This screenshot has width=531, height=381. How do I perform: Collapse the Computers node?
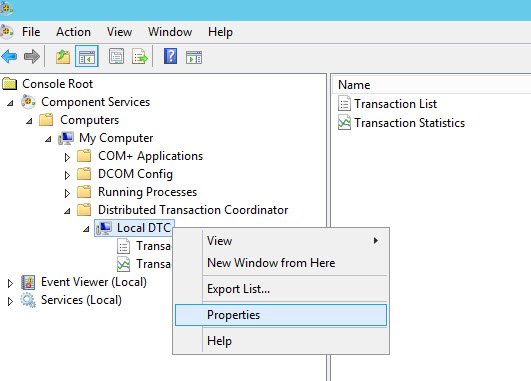point(29,121)
